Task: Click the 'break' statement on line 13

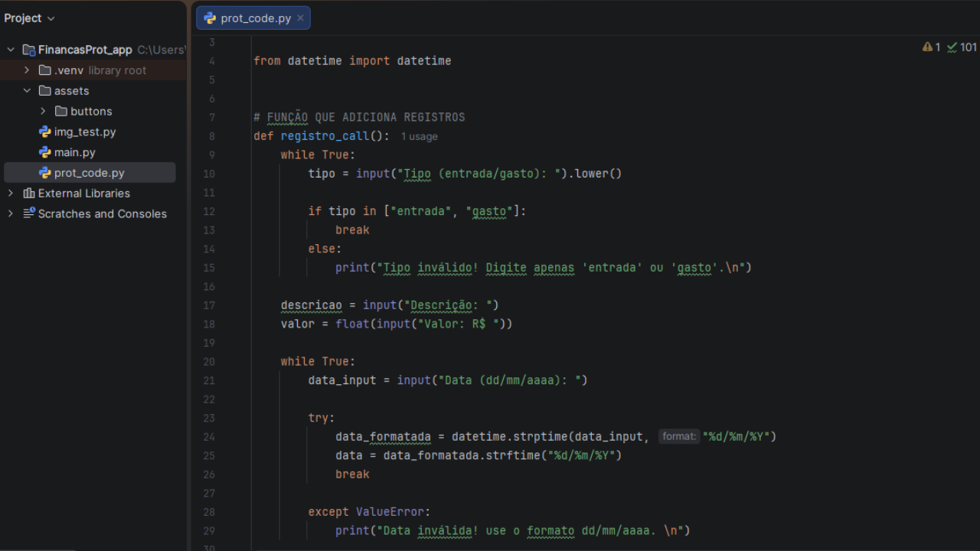Action: [x=352, y=230]
